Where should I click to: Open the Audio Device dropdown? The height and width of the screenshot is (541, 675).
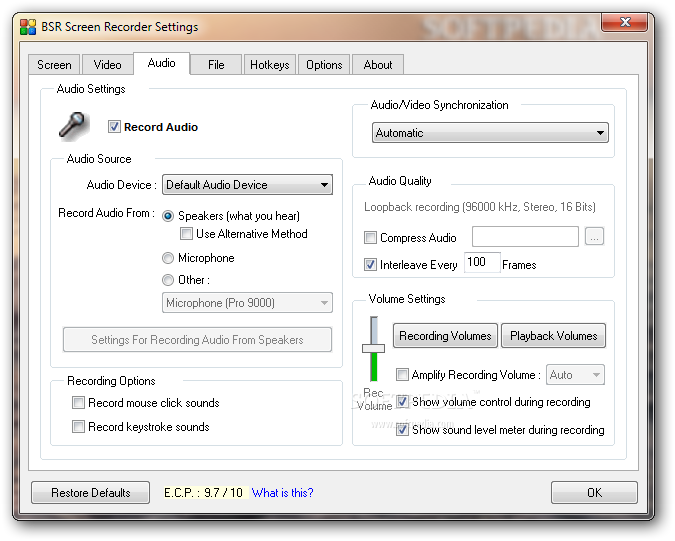tap(247, 185)
